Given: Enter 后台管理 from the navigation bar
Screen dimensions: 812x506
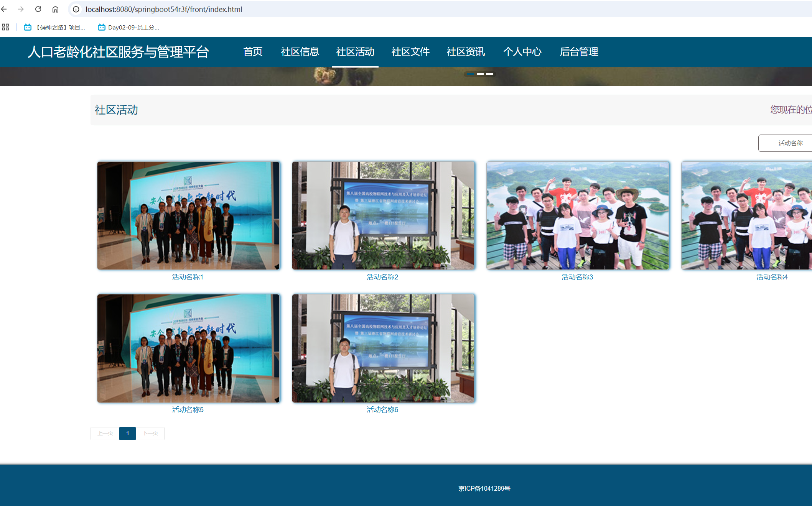Looking at the screenshot, I should [x=579, y=52].
